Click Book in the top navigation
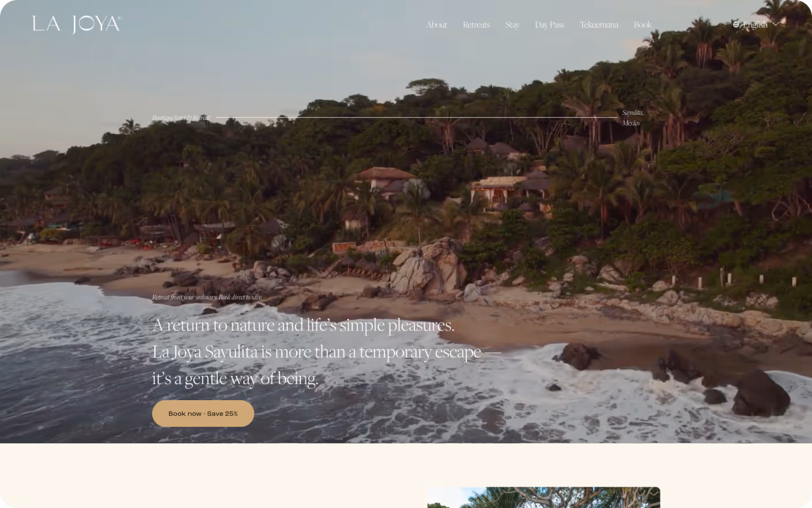Viewport: 812px width, 508px height. [x=643, y=25]
